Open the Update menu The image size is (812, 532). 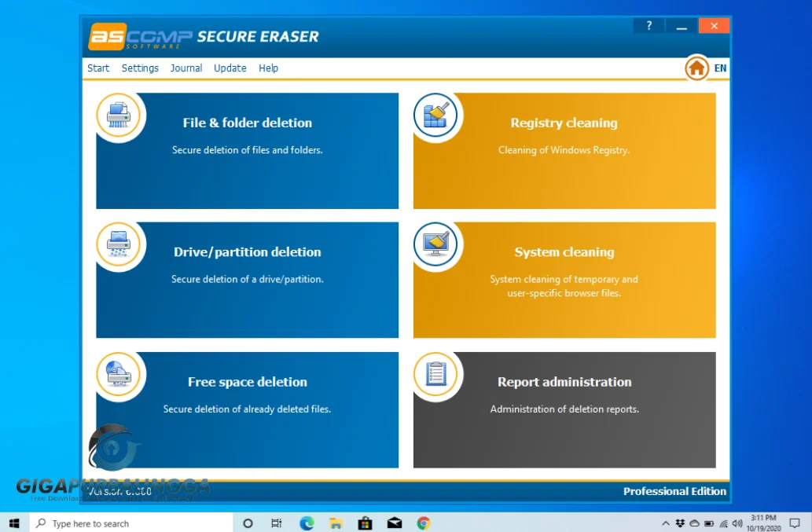230,68
